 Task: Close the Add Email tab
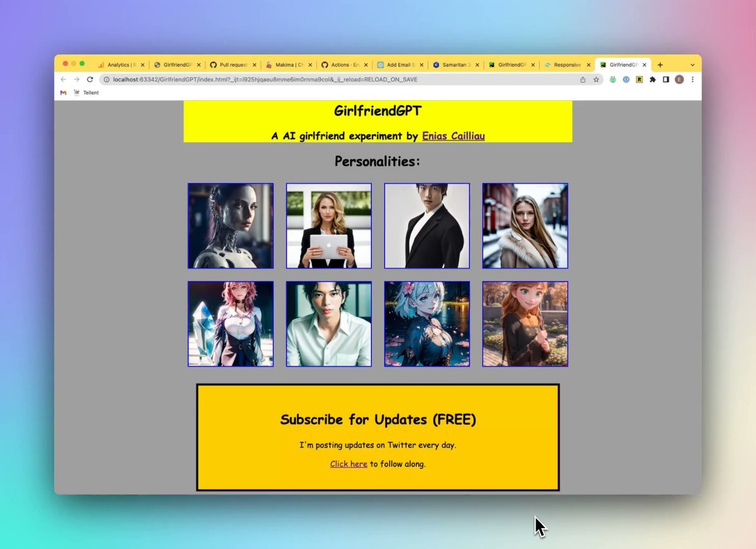tap(421, 65)
